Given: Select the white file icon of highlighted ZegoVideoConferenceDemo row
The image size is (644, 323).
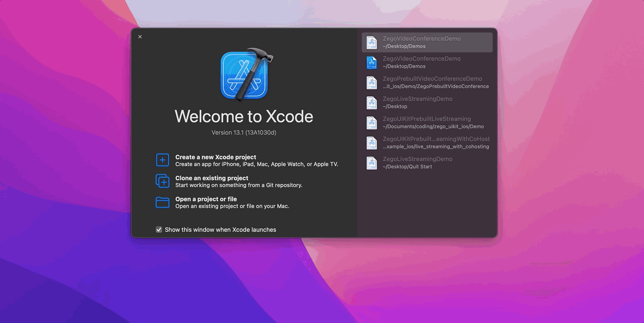Looking at the screenshot, I should 372,42.
